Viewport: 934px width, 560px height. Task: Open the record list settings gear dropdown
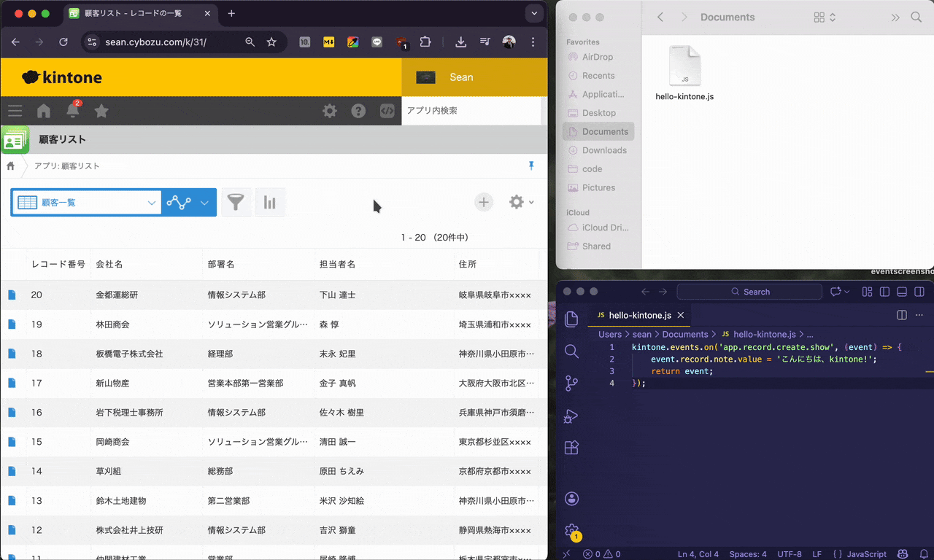click(x=520, y=202)
